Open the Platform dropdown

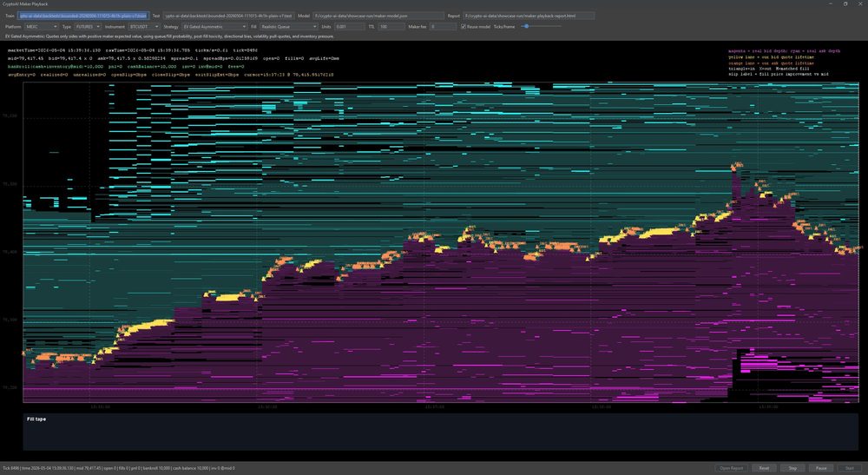coord(41,27)
